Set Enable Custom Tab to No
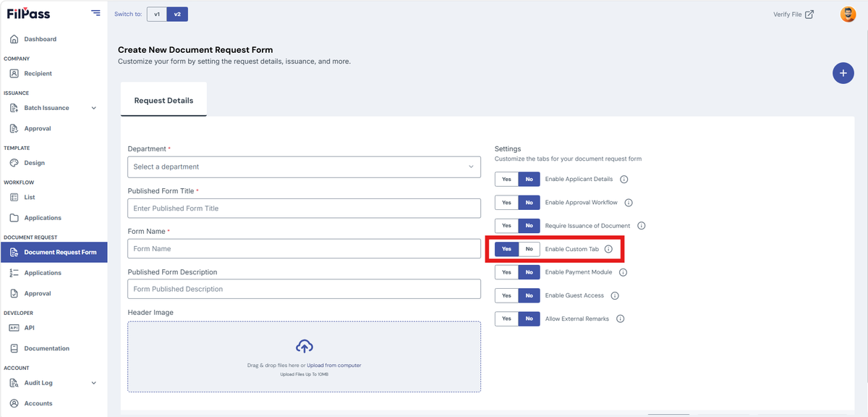Screen dimensions: 868x417 click(x=529, y=249)
